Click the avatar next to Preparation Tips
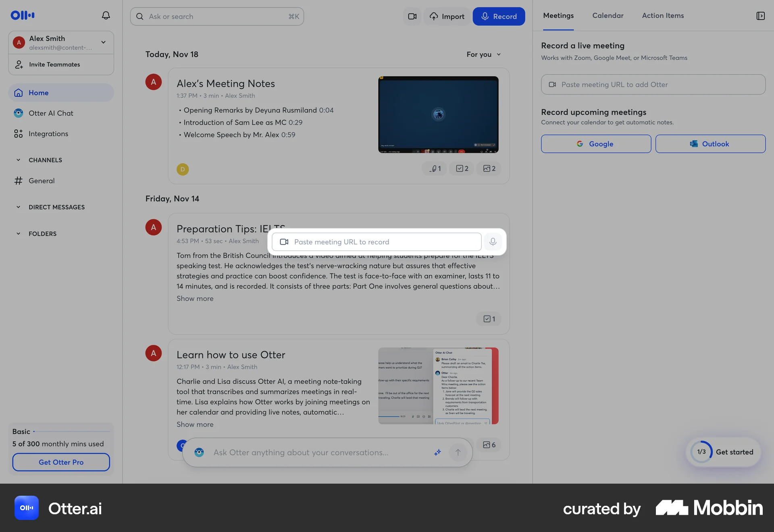774x532 pixels. tap(154, 227)
